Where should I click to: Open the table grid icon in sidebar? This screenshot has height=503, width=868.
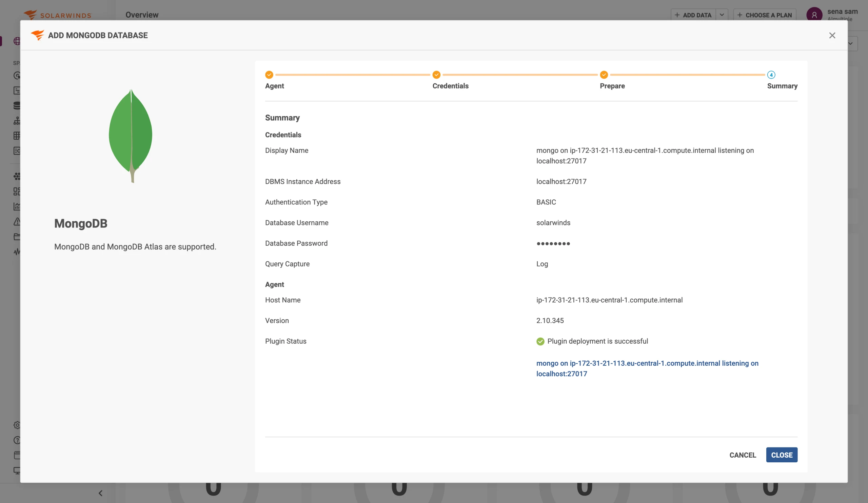(17, 136)
